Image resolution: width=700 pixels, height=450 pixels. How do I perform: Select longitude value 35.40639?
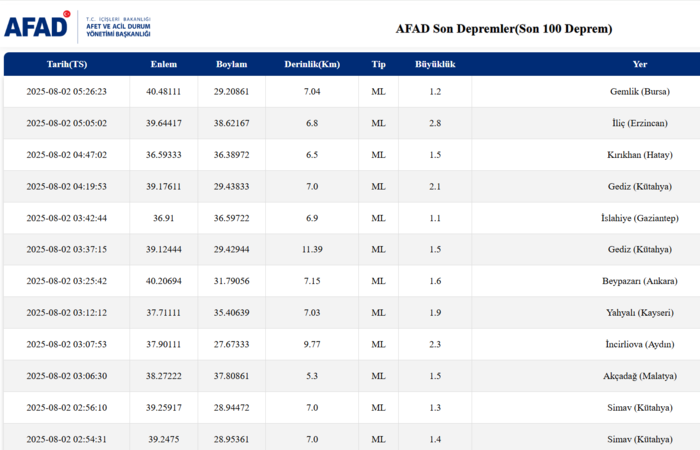pos(231,313)
